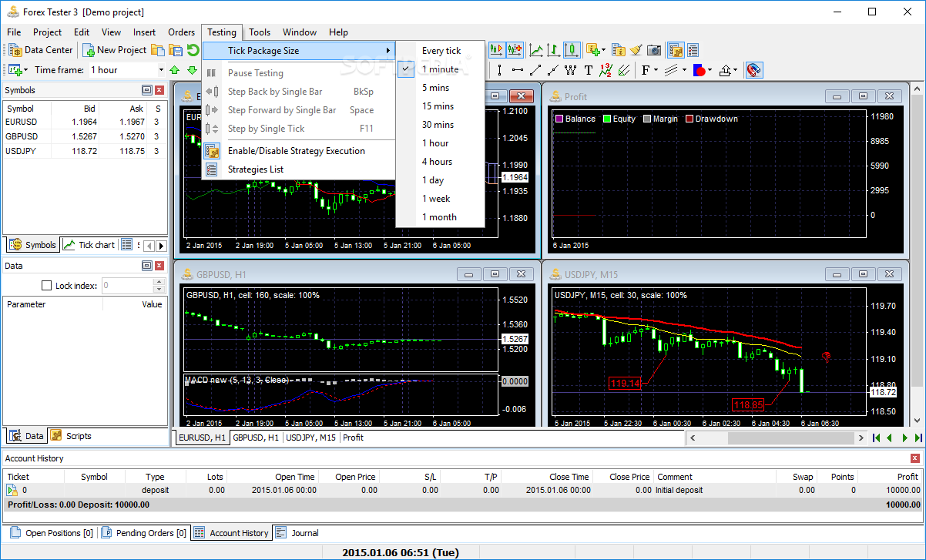The height and width of the screenshot is (560, 926).
Task: Select GBPUSD row in Symbols list
Action: click(83, 136)
